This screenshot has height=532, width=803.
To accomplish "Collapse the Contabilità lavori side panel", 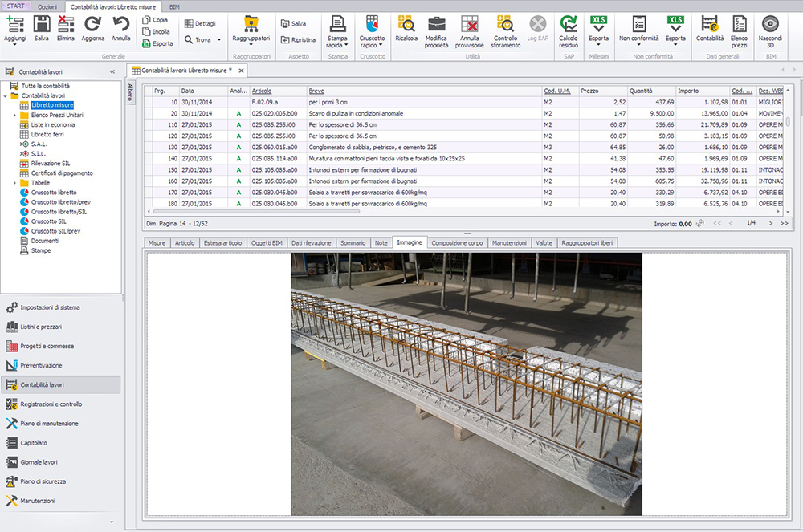I will pyautogui.click(x=112, y=72).
